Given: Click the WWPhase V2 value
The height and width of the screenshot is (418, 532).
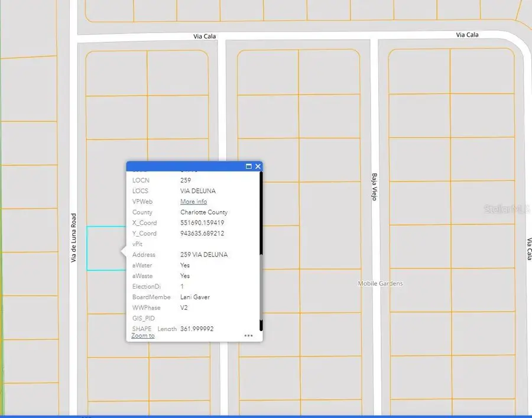Looking at the screenshot, I should pyautogui.click(x=184, y=307).
